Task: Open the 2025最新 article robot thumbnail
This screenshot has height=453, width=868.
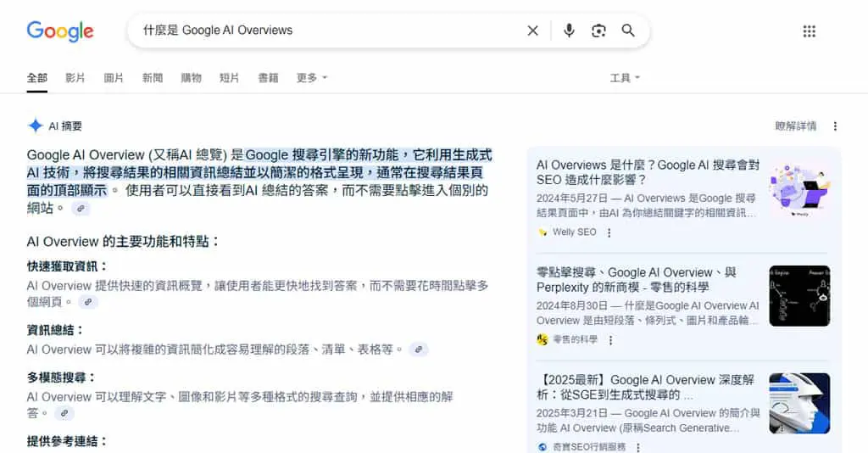Action: coord(799,403)
